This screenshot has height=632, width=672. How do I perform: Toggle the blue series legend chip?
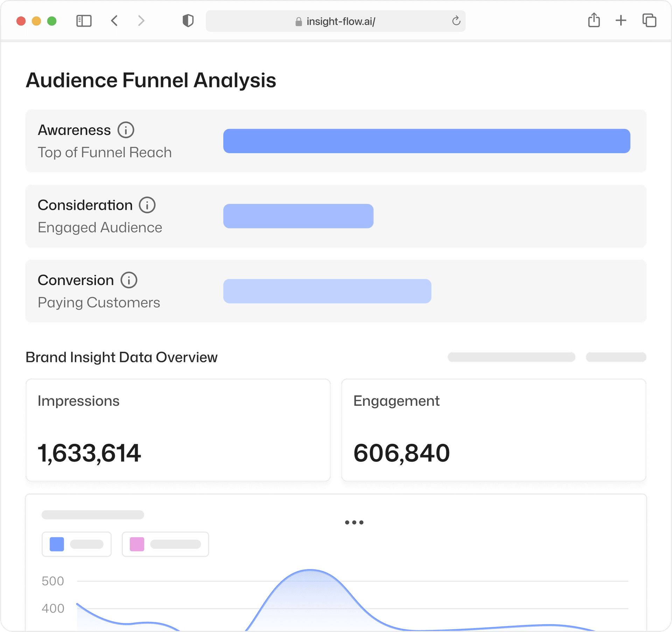[77, 544]
